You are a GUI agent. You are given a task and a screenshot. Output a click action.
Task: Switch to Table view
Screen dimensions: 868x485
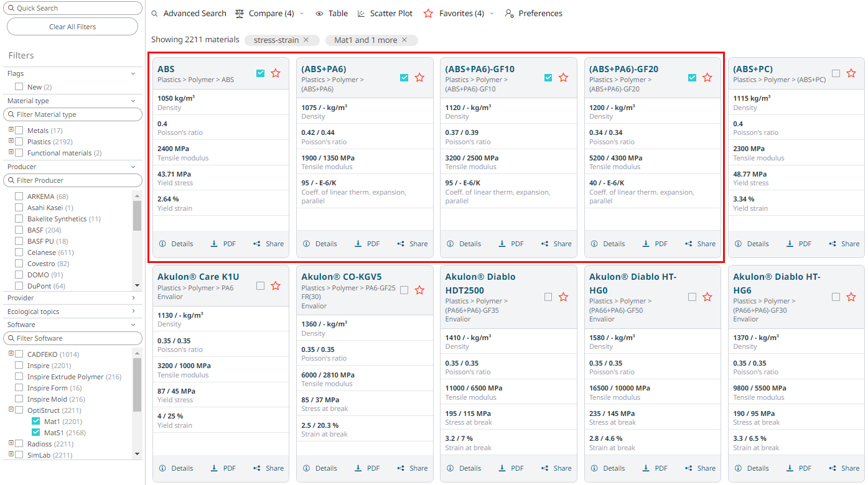click(x=332, y=13)
